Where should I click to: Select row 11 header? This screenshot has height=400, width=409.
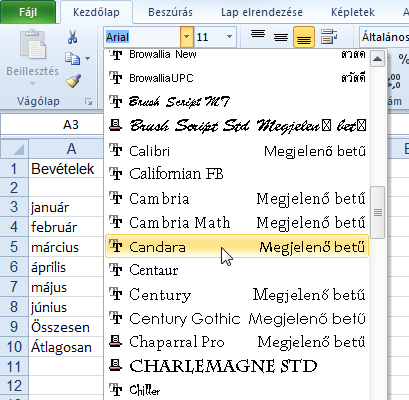pos(14,367)
